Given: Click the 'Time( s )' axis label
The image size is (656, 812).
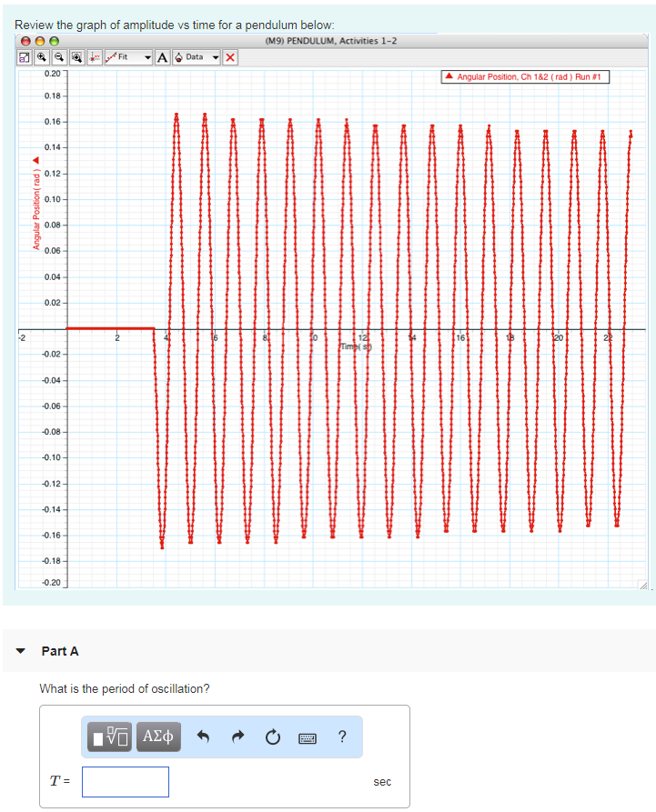Looking at the screenshot, I should click(356, 346).
